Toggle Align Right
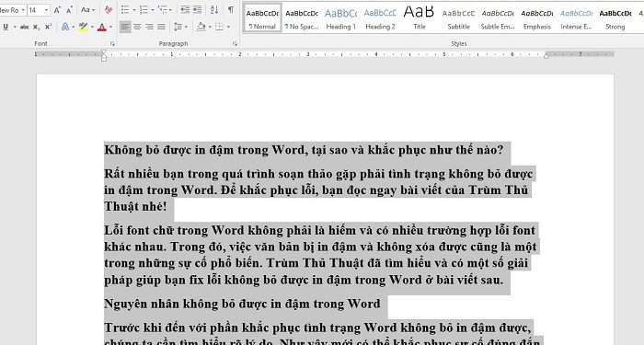 pos(149,27)
